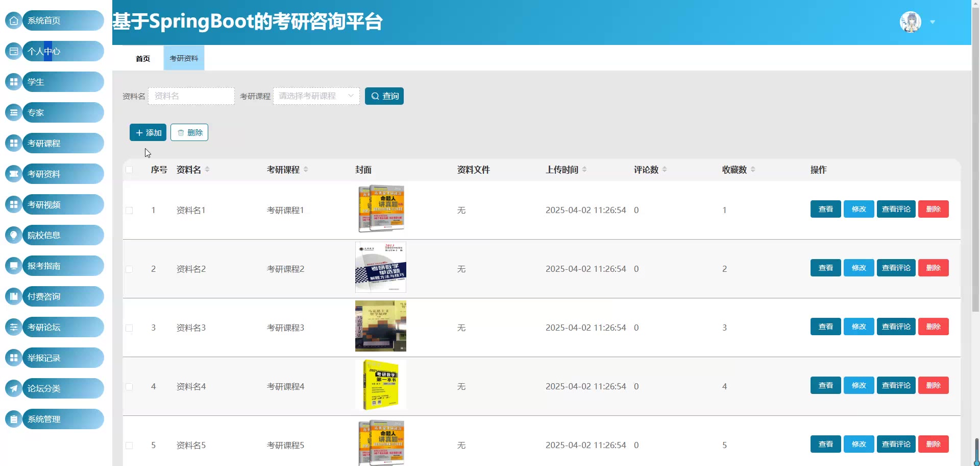Toggle the select-all checkbox in table header
980x466 pixels.
129,170
